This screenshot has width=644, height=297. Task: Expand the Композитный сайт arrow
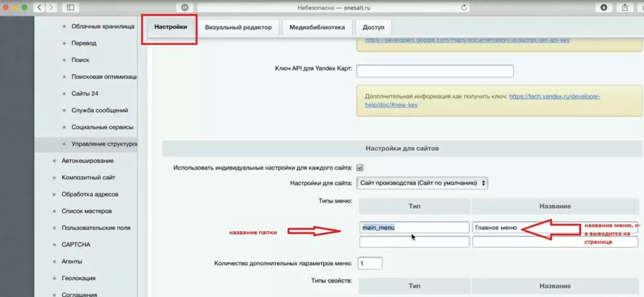pyautogui.click(x=55, y=178)
